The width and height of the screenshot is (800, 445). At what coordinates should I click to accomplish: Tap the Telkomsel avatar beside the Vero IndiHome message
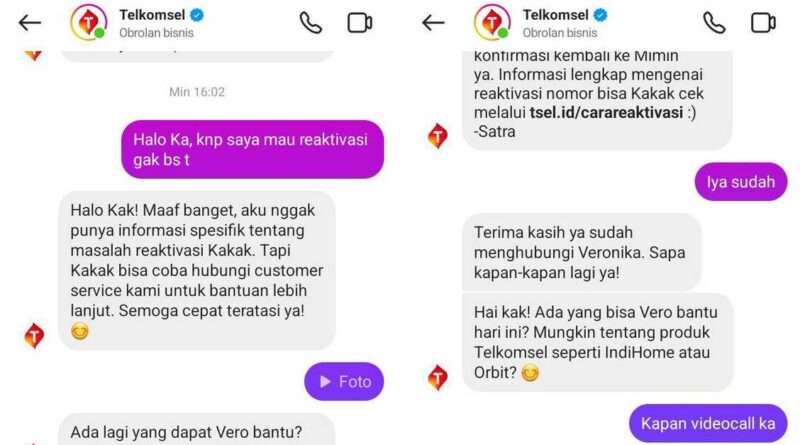437,378
